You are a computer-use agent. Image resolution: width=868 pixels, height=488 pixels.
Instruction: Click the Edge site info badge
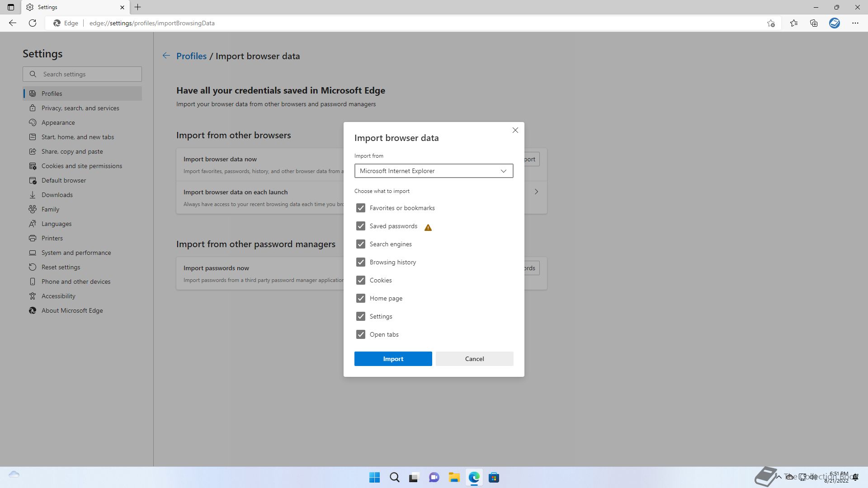click(x=66, y=23)
